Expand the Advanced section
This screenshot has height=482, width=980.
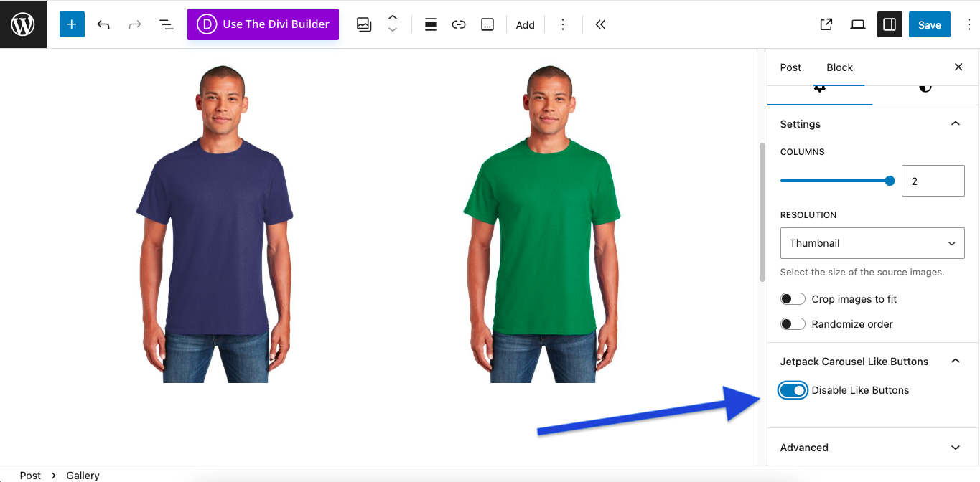tap(872, 448)
